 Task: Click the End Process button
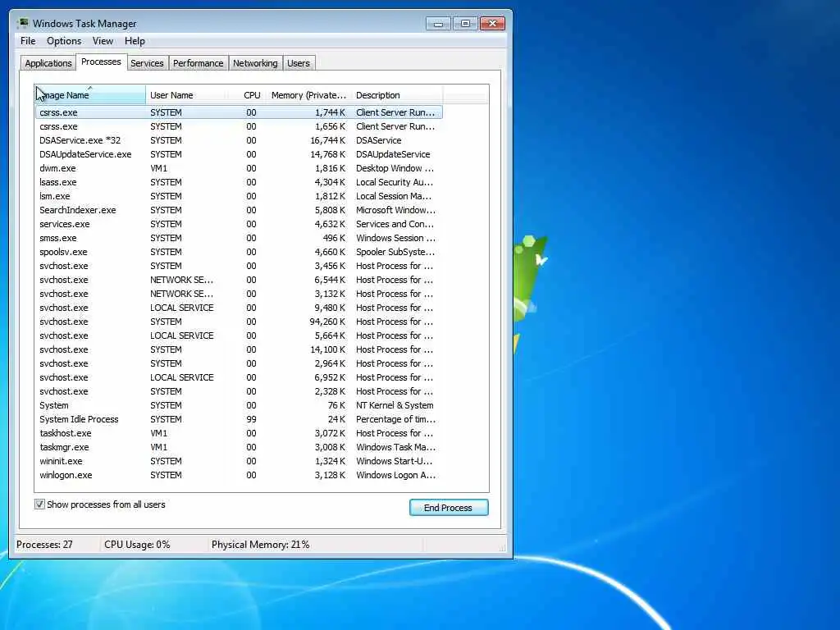click(x=449, y=507)
